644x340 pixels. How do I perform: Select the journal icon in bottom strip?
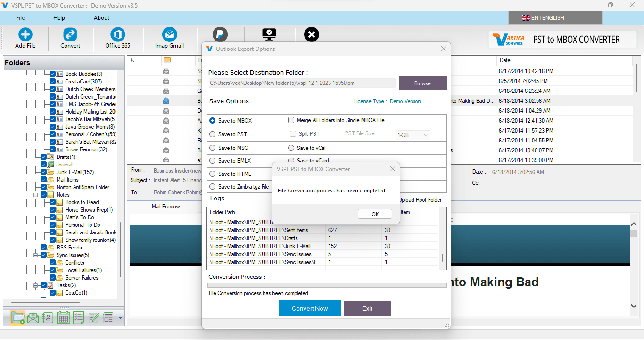(x=108, y=318)
